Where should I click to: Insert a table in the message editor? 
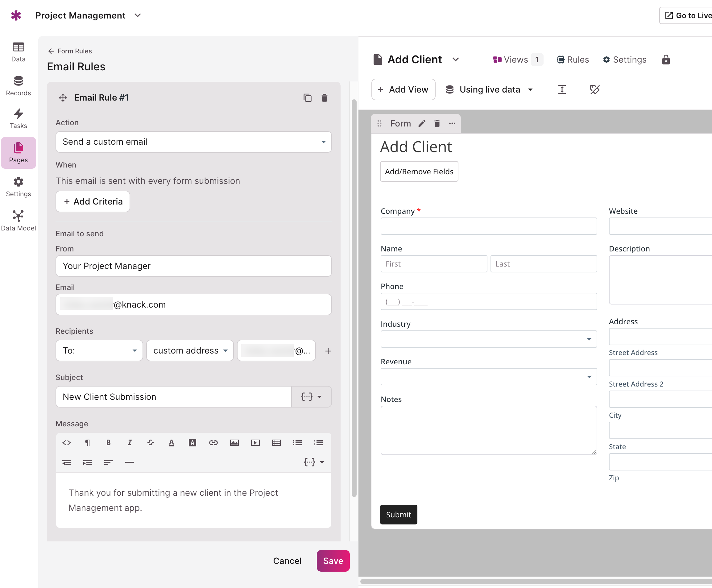pos(276,442)
